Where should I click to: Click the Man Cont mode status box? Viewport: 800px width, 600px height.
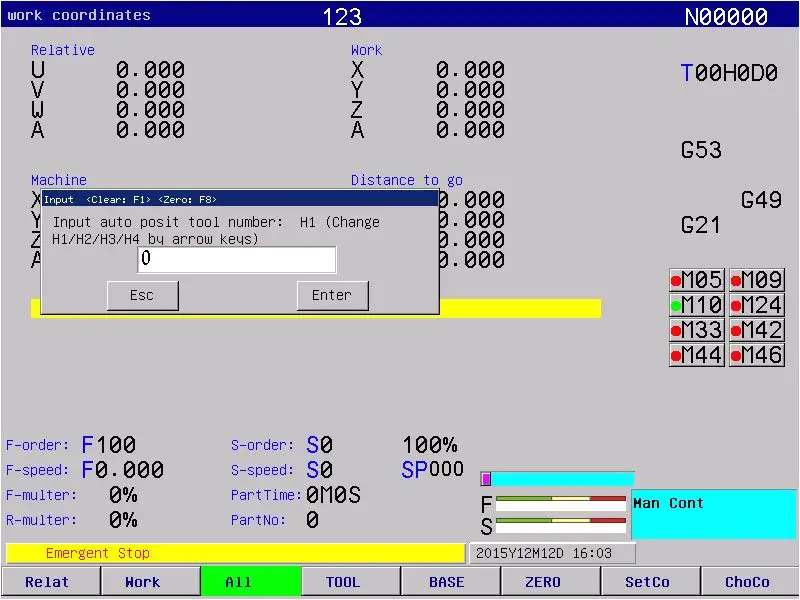714,514
